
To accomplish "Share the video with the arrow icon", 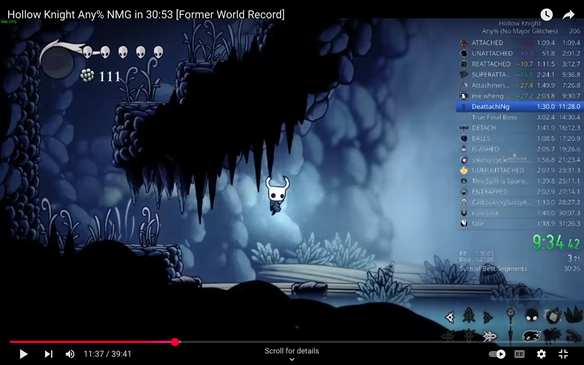I will pos(568,15).
